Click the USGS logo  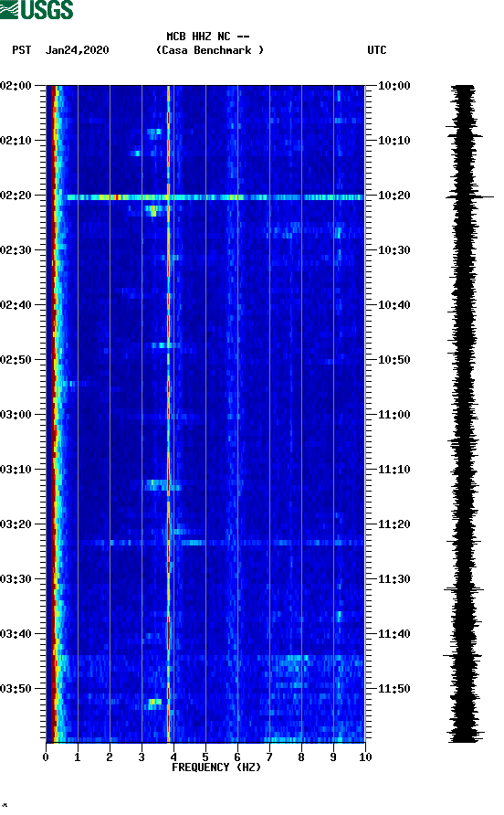37,9
